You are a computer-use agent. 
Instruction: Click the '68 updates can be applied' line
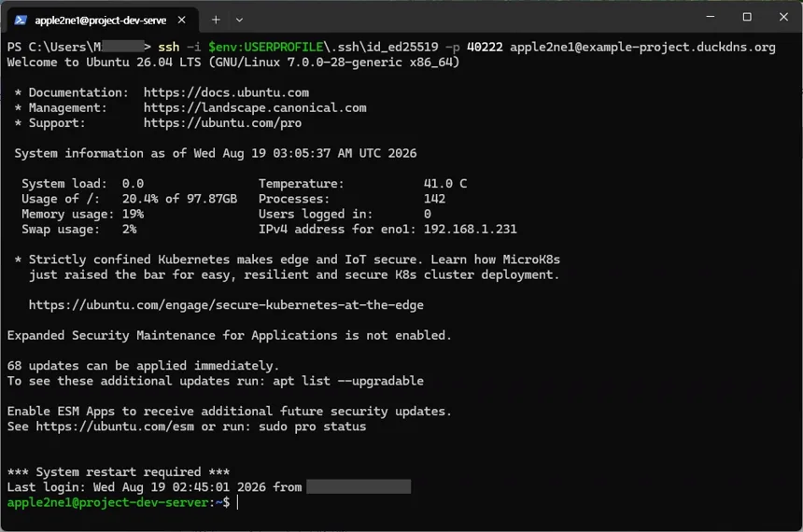[144, 366]
